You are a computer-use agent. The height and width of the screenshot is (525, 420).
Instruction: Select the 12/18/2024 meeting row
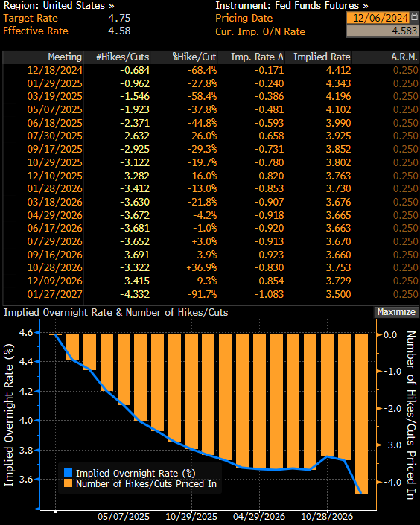point(210,70)
